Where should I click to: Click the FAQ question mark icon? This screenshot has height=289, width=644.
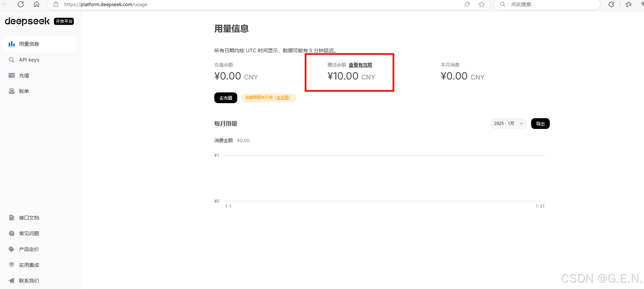(11, 233)
